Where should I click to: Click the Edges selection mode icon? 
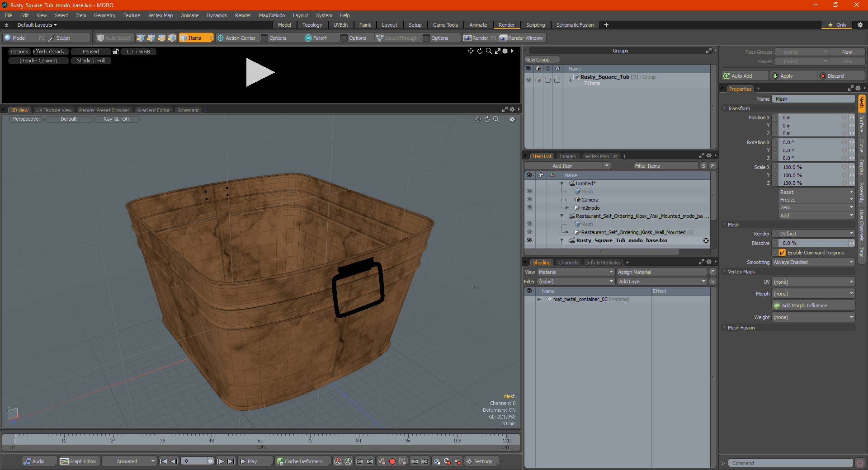click(151, 38)
